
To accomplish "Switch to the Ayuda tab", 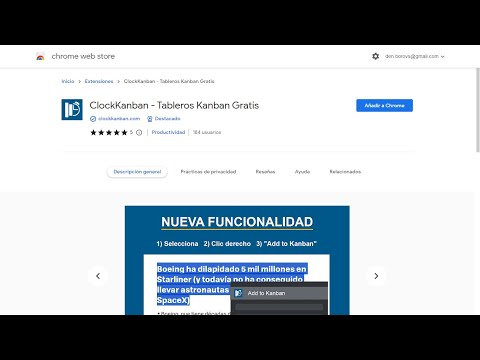I will pos(302,172).
